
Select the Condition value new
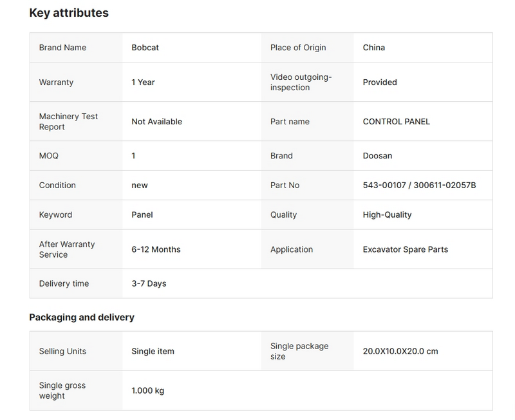point(140,186)
